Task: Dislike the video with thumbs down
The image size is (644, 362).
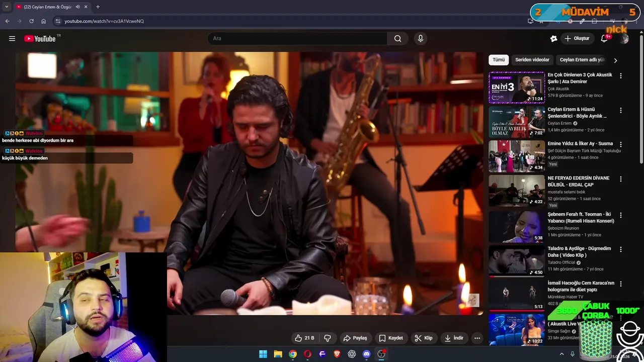Action: pos(328,338)
